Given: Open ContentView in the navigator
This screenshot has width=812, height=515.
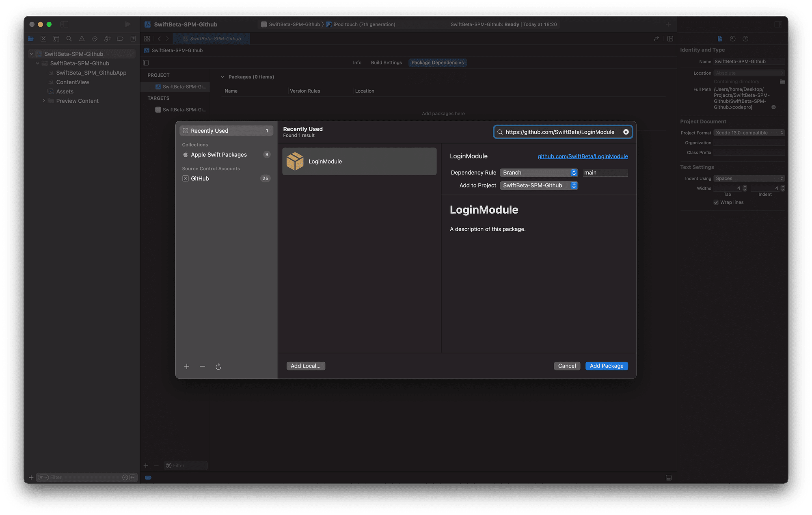Looking at the screenshot, I should (72, 82).
